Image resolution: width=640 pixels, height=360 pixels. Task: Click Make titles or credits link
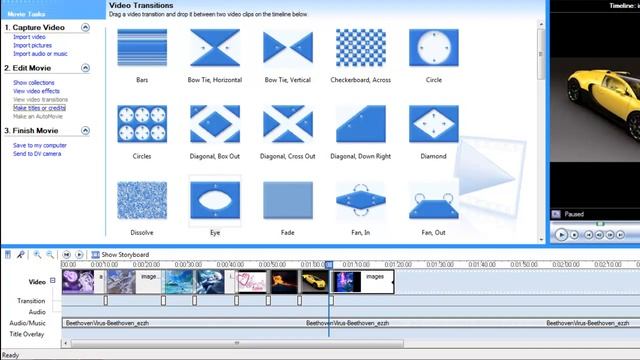pyautogui.click(x=39, y=108)
